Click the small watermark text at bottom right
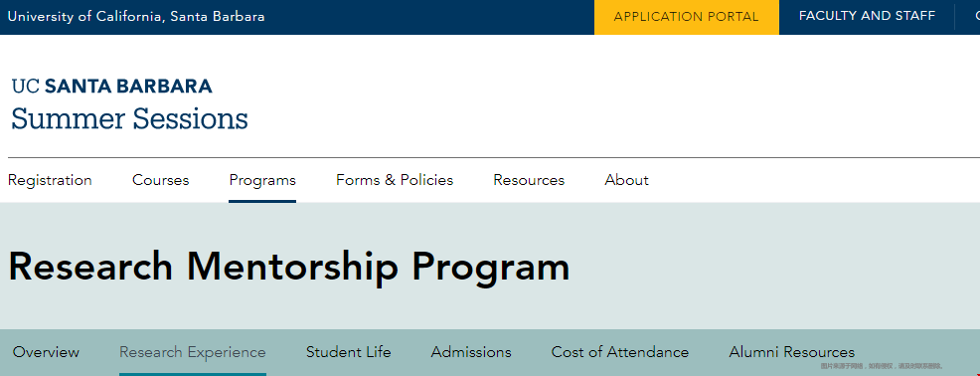This screenshot has width=980, height=376. tap(882, 366)
